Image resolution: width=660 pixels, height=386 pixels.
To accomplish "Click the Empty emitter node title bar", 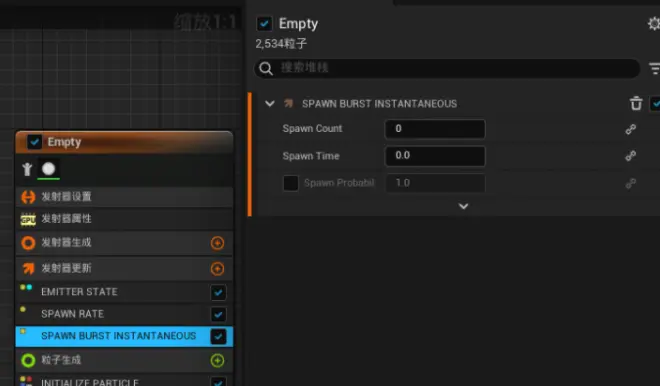I will point(124,142).
